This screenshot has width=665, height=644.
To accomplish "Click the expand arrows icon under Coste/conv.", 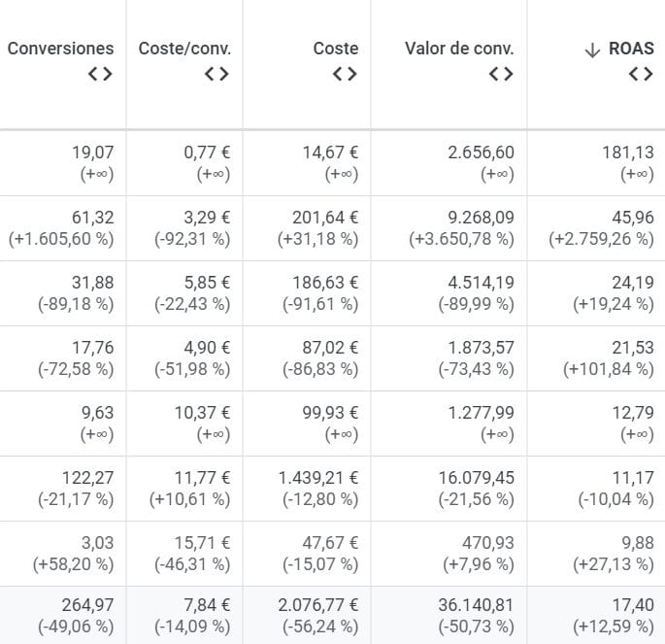I will click(216, 74).
